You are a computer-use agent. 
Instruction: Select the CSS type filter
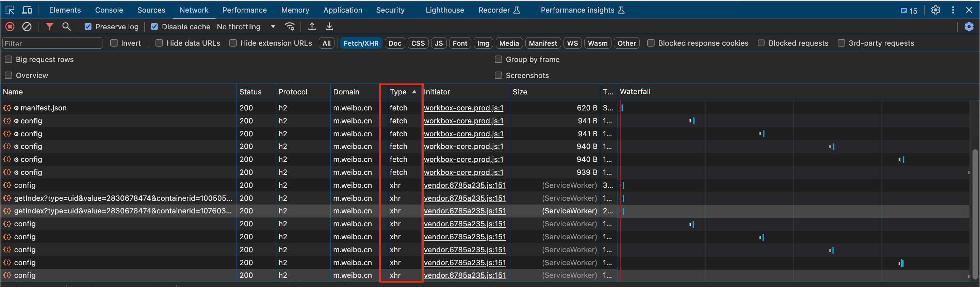point(418,43)
